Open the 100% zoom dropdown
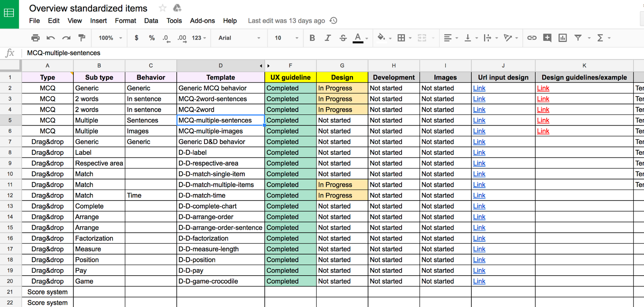This screenshot has width=644, height=307. pos(110,38)
